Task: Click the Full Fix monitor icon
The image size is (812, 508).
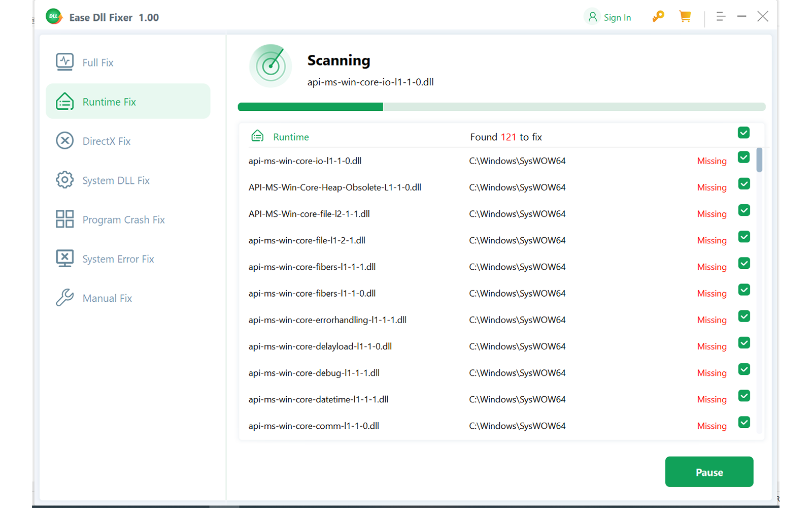Action: tap(64, 62)
